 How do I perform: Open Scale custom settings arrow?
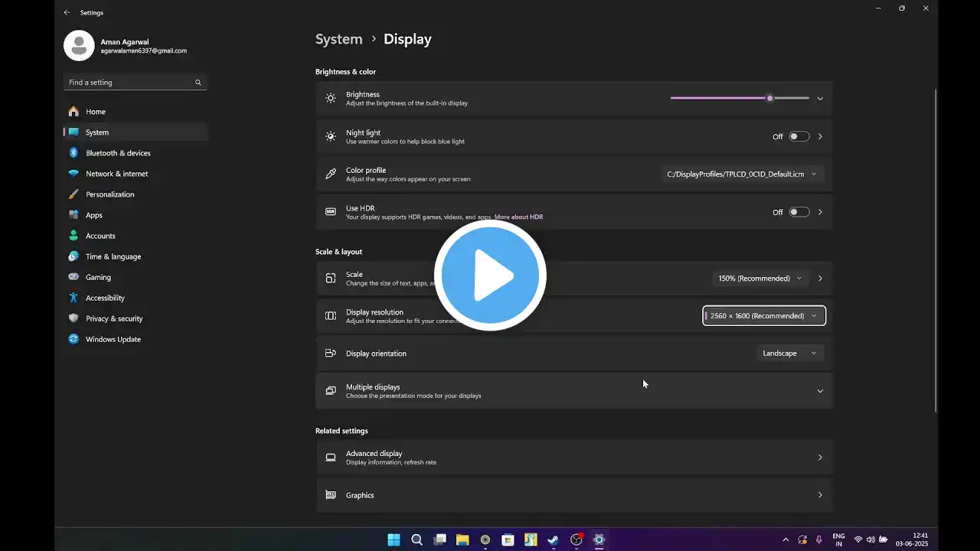pos(820,279)
